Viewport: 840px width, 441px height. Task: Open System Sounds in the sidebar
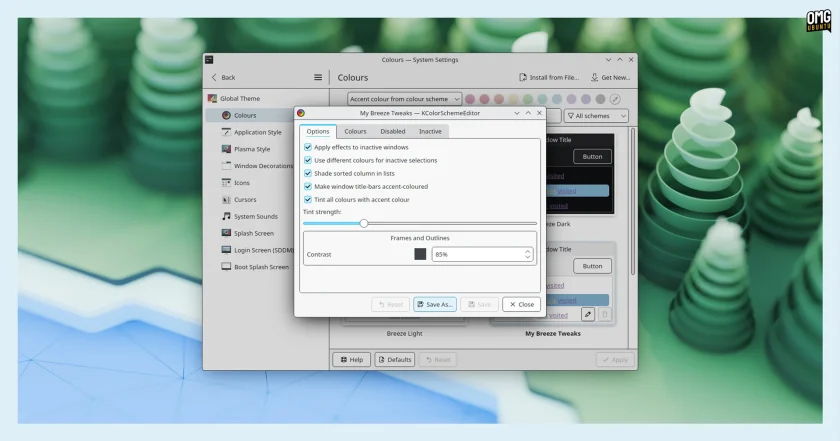[250, 216]
